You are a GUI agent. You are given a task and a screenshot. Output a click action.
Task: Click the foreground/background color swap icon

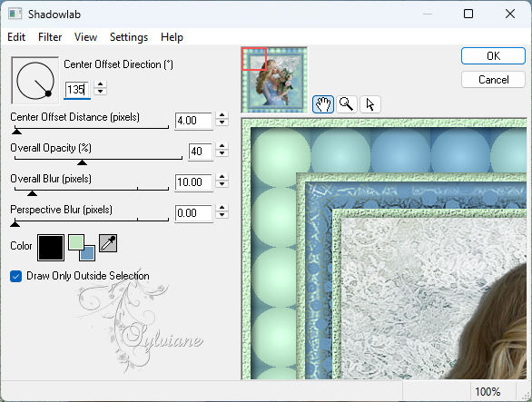82,248
